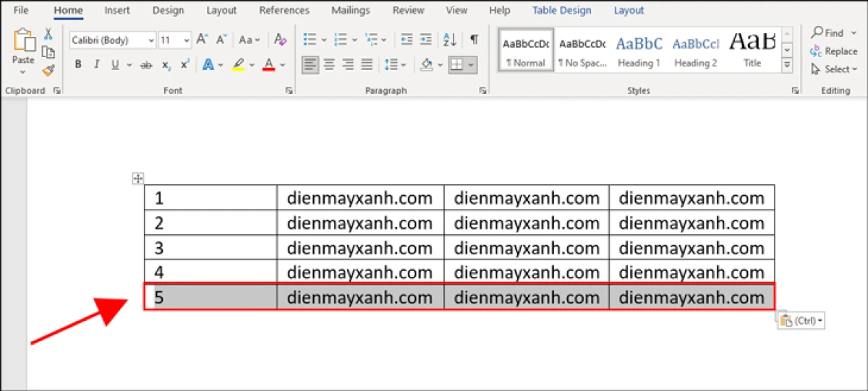Switch to the Table Design tab

coord(562,10)
